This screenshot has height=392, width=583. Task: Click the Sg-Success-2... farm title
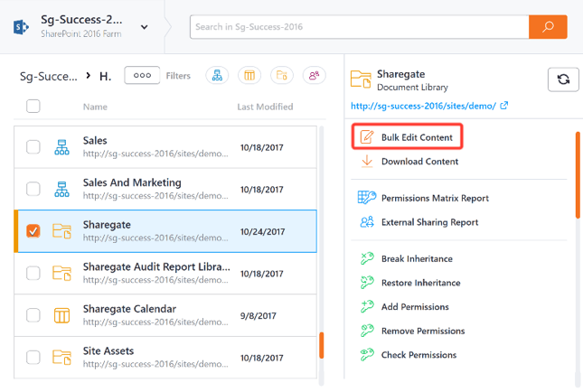pyautogui.click(x=81, y=19)
